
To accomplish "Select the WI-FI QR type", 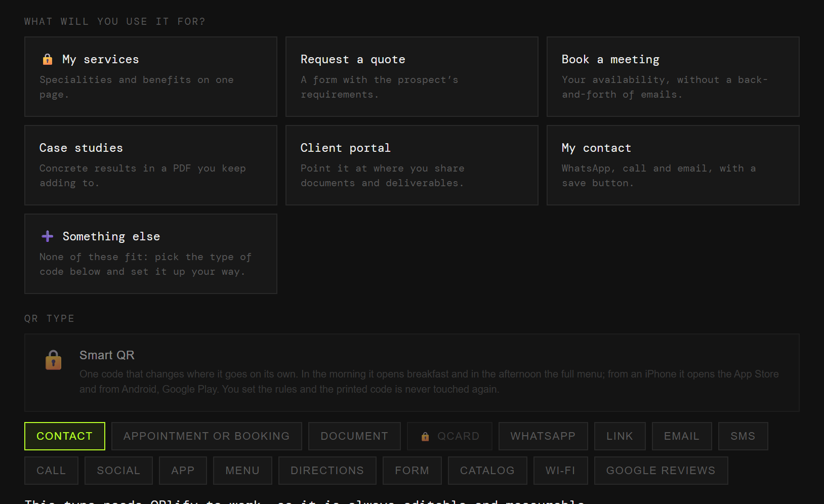I will click(x=560, y=471).
